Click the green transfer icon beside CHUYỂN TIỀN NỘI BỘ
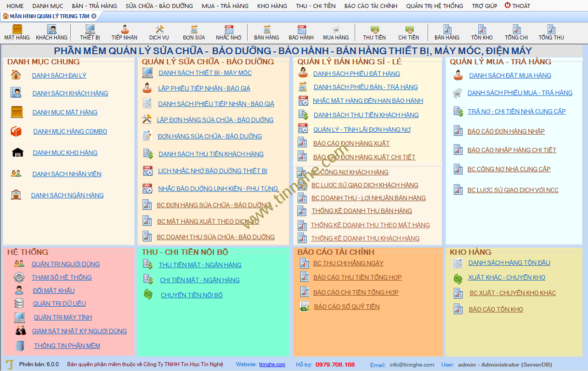This screenshot has width=588, height=371. (x=148, y=294)
